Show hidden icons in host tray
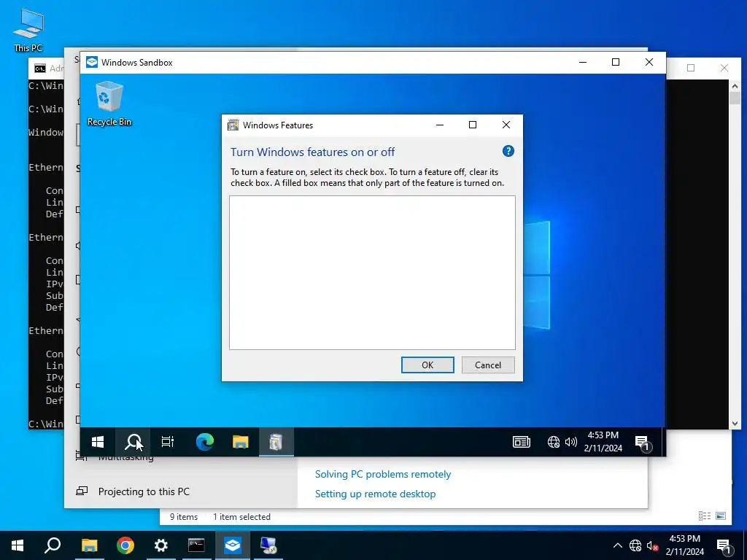Image resolution: width=747 pixels, height=560 pixels. (x=617, y=545)
